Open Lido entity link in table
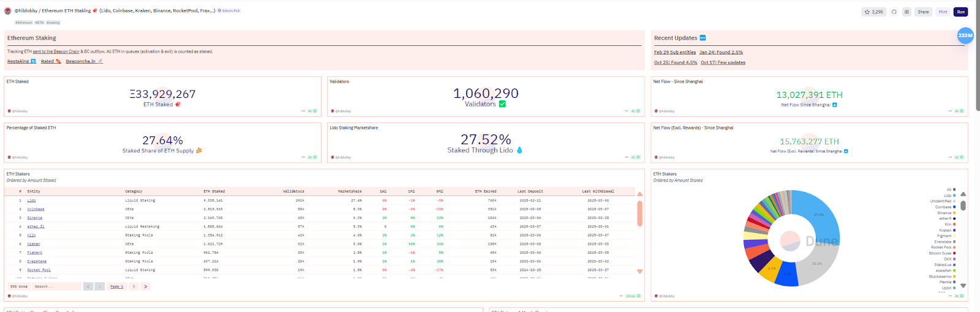The image size is (980, 312). click(31, 201)
